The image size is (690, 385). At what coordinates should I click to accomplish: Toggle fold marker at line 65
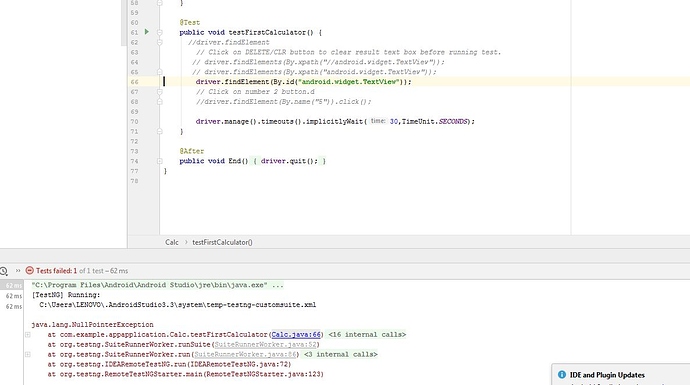click(x=160, y=72)
